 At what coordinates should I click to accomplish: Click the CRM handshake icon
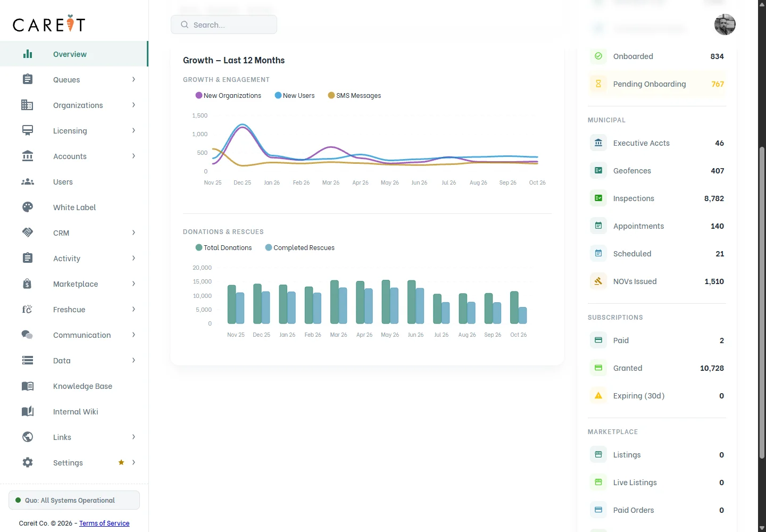click(28, 232)
